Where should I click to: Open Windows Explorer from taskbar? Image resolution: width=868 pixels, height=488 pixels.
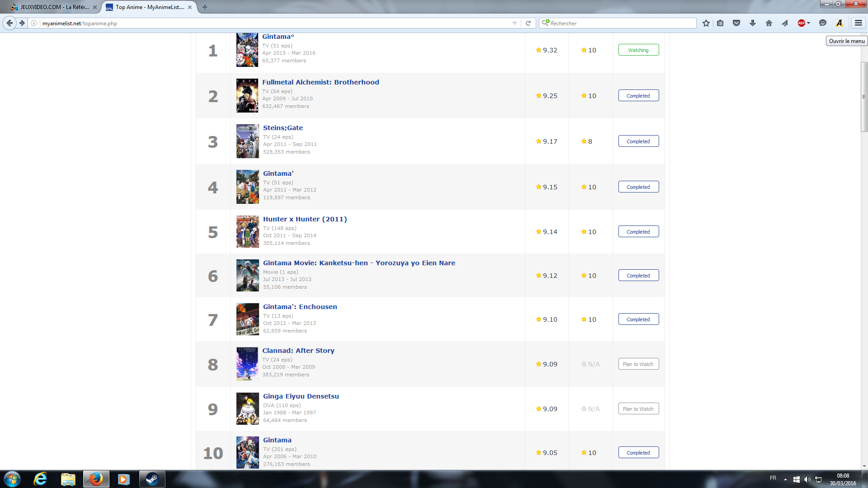click(x=68, y=479)
